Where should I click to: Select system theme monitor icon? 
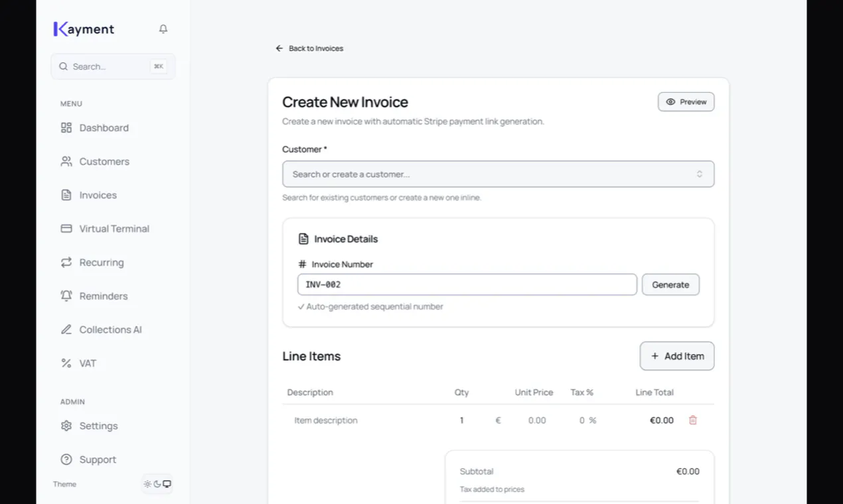[167, 484]
